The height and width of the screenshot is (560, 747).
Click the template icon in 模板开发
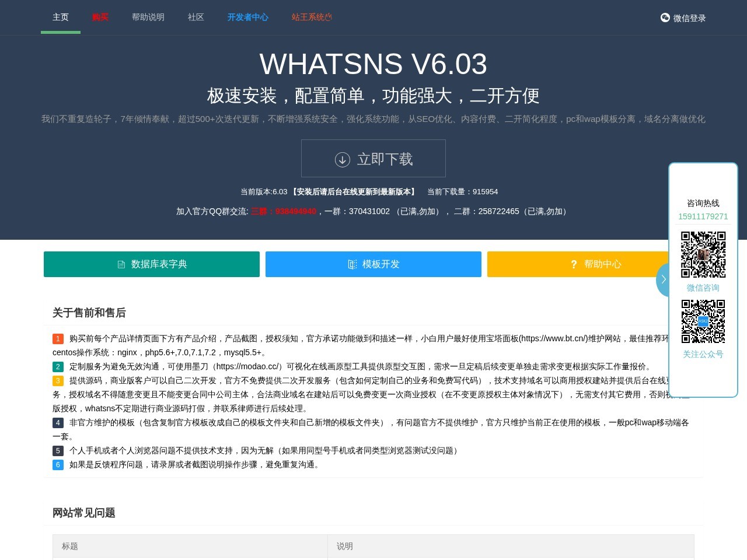point(352,265)
